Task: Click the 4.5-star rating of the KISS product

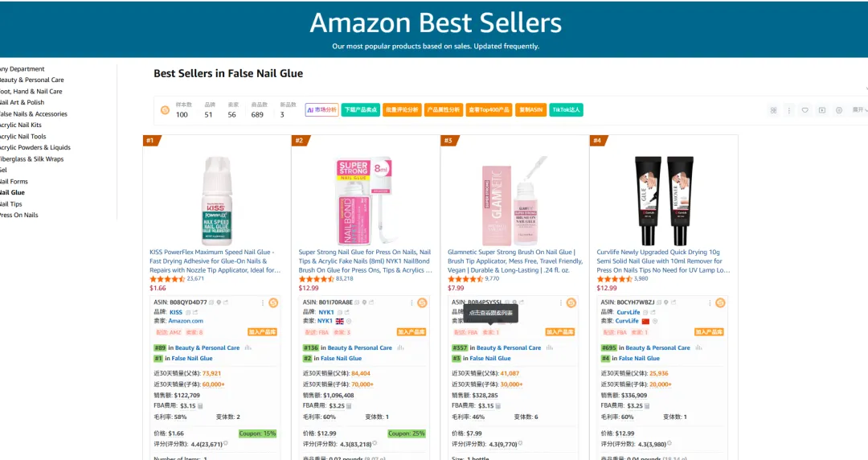Action: tap(167, 279)
